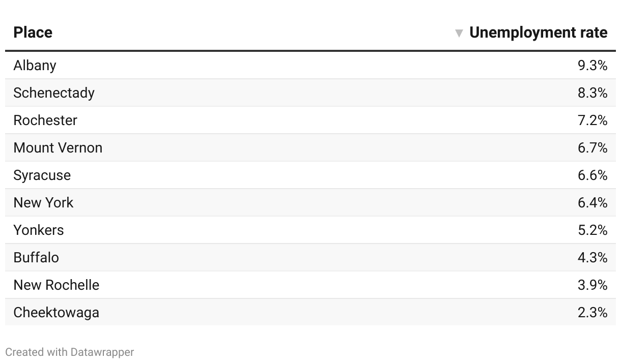Click the Schenectady place cell
Viewport: 621px width, 364px height.
tap(54, 93)
